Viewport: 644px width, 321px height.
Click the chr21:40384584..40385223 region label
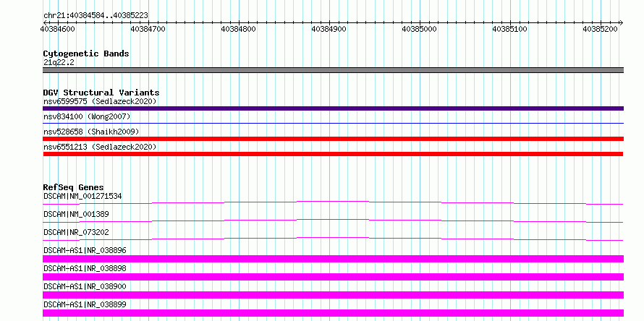click(x=96, y=16)
